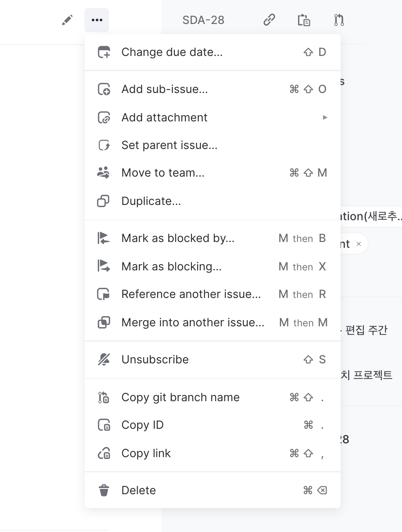The height and width of the screenshot is (532, 402).
Task: Click Copy git branch name entry
Action: point(180,398)
